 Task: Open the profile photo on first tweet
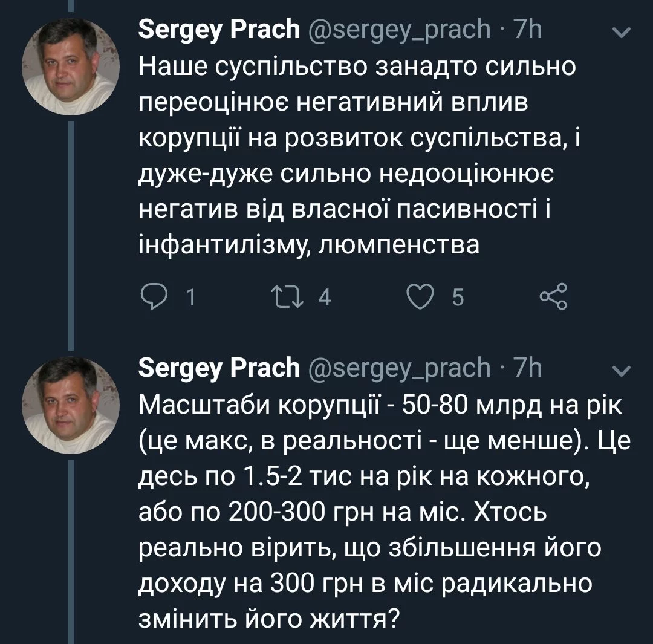[x=70, y=68]
